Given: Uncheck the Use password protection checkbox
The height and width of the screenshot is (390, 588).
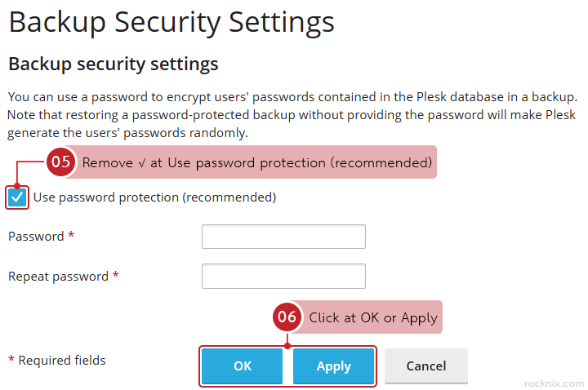Looking at the screenshot, I should 17,197.
